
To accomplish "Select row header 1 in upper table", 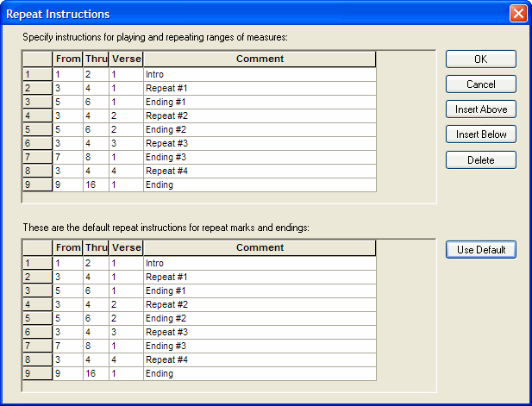I will [x=37, y=75].
